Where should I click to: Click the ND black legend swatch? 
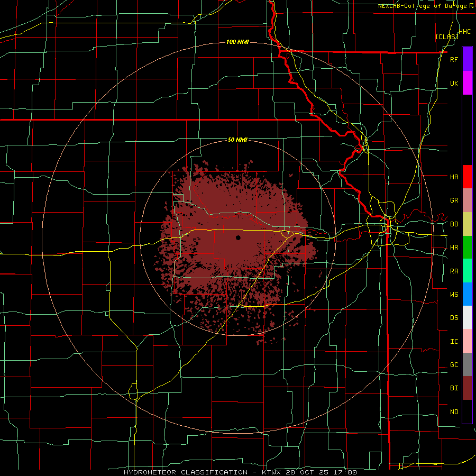[467, 411]
